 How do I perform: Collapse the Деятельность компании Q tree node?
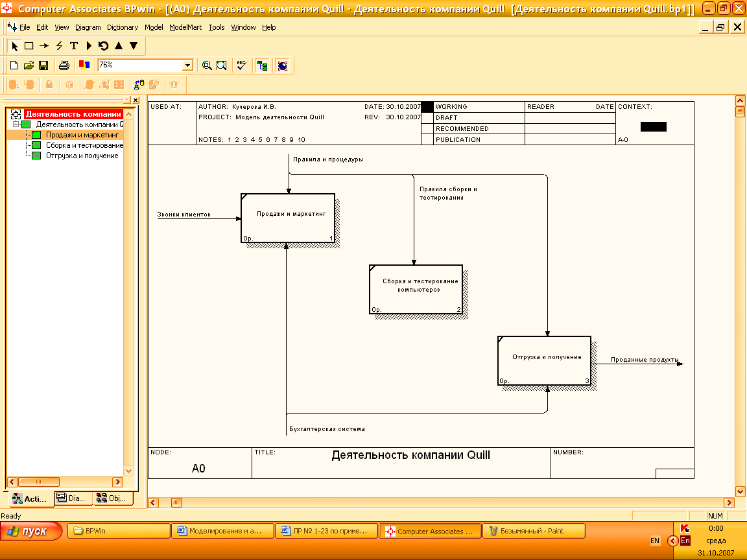point(16,124)
